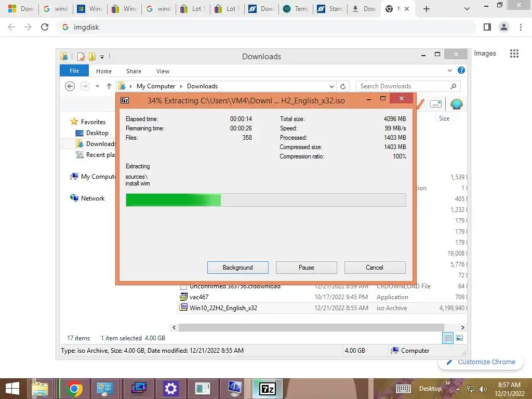Pause the 7-Zip extraction
The image size is (532, 399).
[x=306, y=268]
